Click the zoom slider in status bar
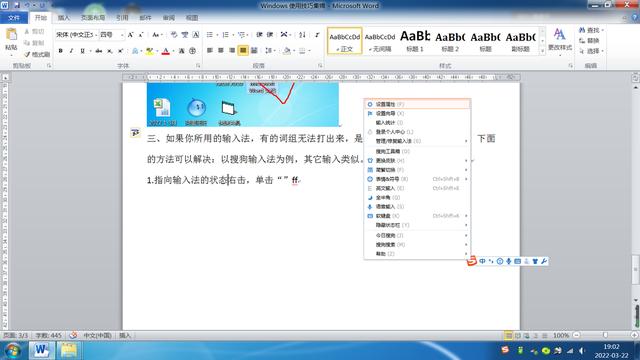Image resolution: width=640 pixels, height=360 pixels. click(x=605, y=335)
